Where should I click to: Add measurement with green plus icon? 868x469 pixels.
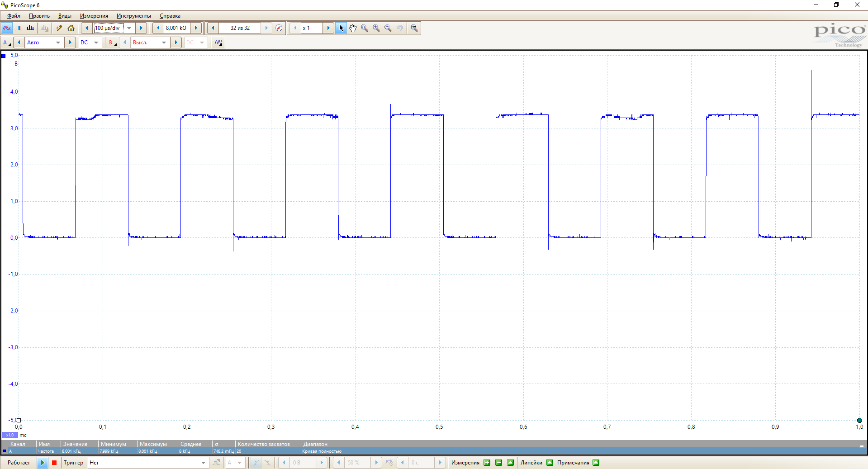(487, 463)
